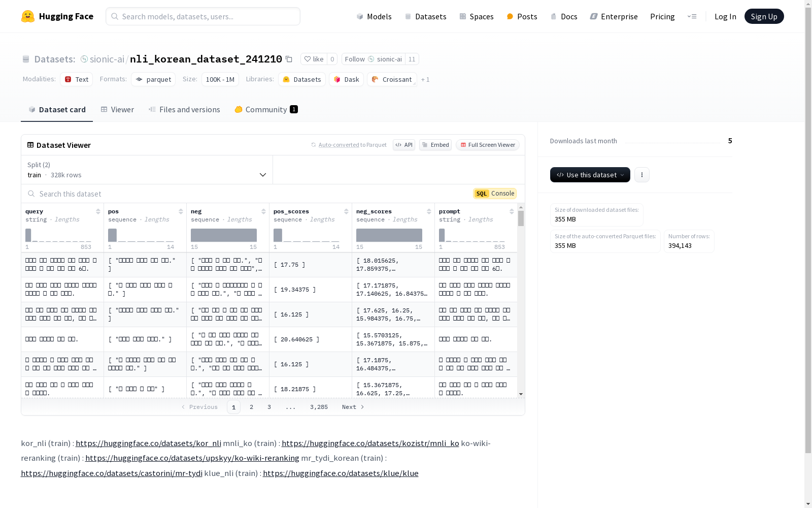Viewport: 812px width, 508px height.
Task: Click the heart like button
Action: pos(314,59)
